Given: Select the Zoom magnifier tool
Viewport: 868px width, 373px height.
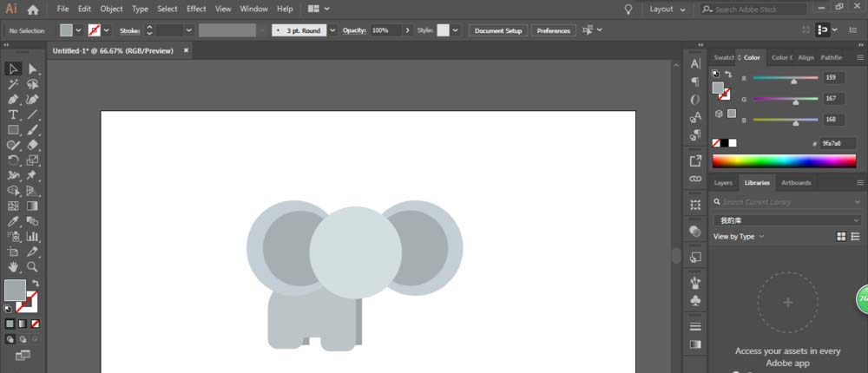Looking at the screenshot, I should tap(33, 267).
